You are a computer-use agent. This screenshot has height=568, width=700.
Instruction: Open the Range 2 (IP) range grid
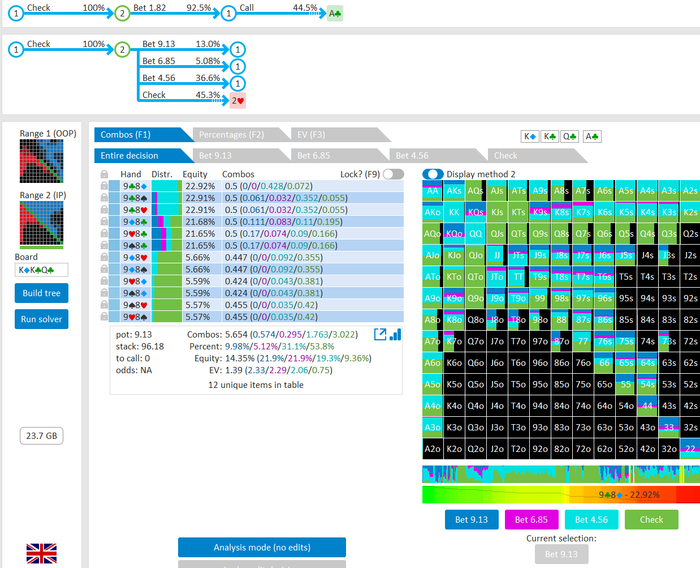point(42,223)
